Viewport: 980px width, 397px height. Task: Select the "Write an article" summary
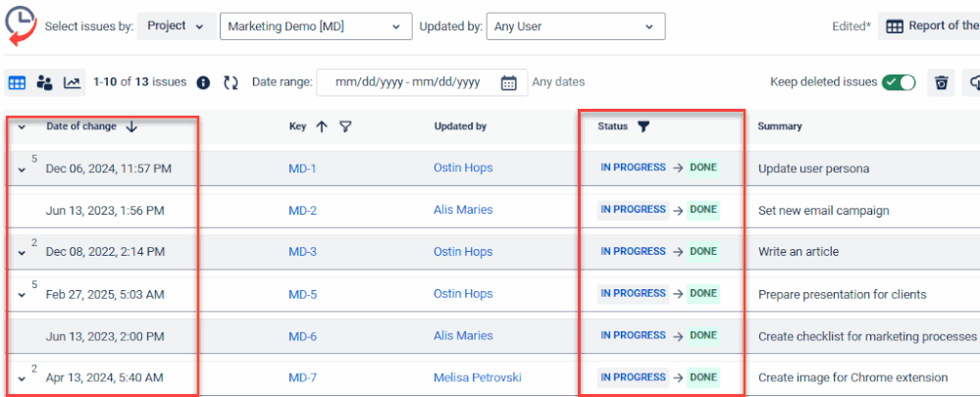[799, 252]
